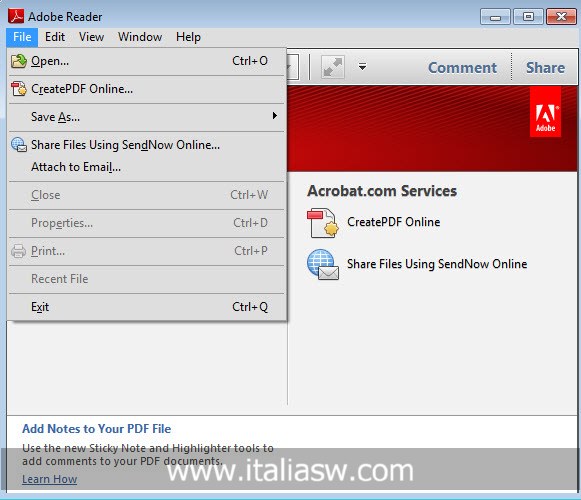Open the Help menu
The height and width of the screenshot is (500, 581).
pos(188,37)
